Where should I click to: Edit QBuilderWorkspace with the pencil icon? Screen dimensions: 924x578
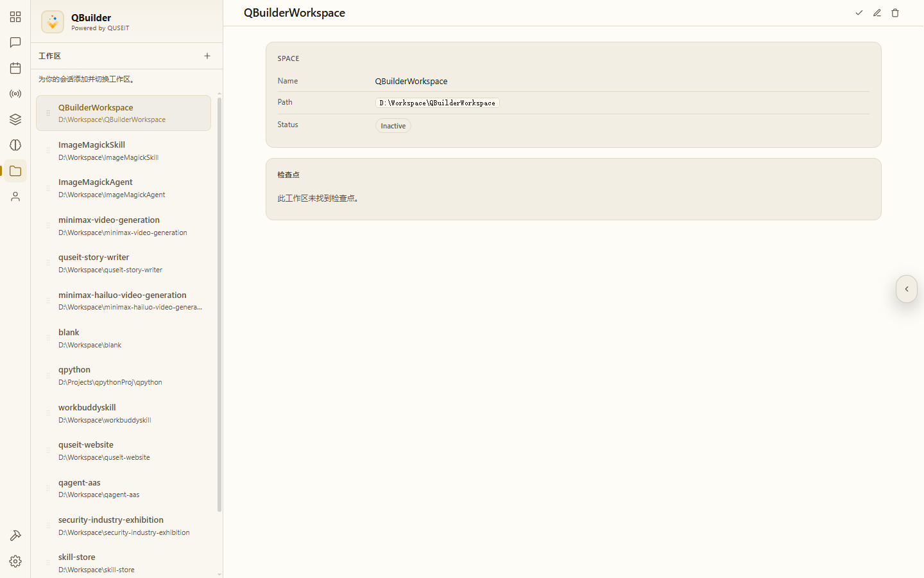pos(877,13)
